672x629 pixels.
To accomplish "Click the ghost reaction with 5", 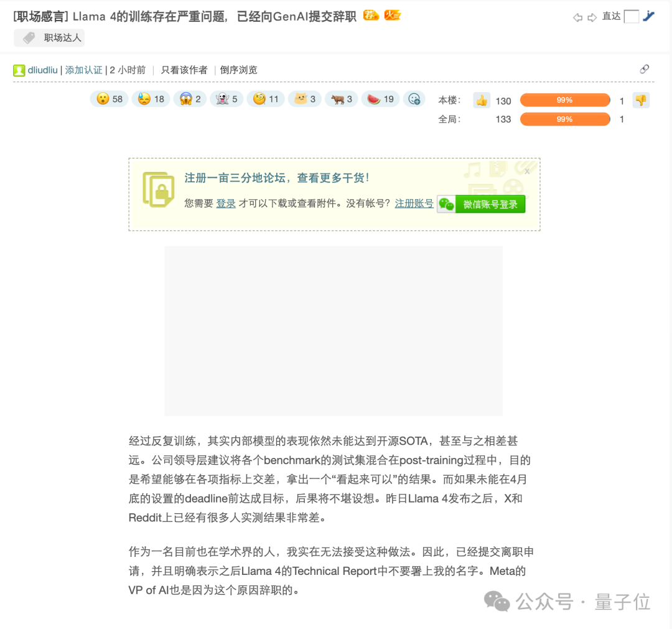I will tap(226, 100).
